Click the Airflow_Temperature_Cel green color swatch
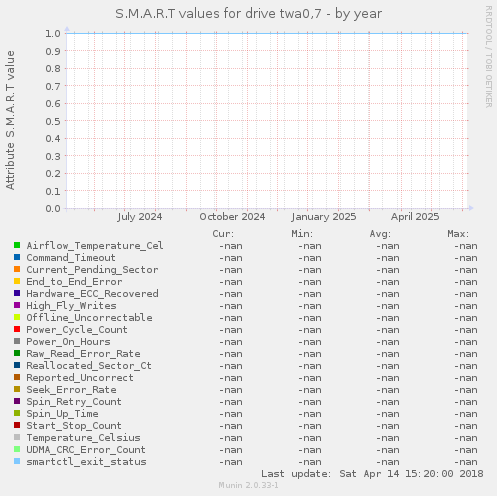497x496 pixels. (x=17, y=245)
